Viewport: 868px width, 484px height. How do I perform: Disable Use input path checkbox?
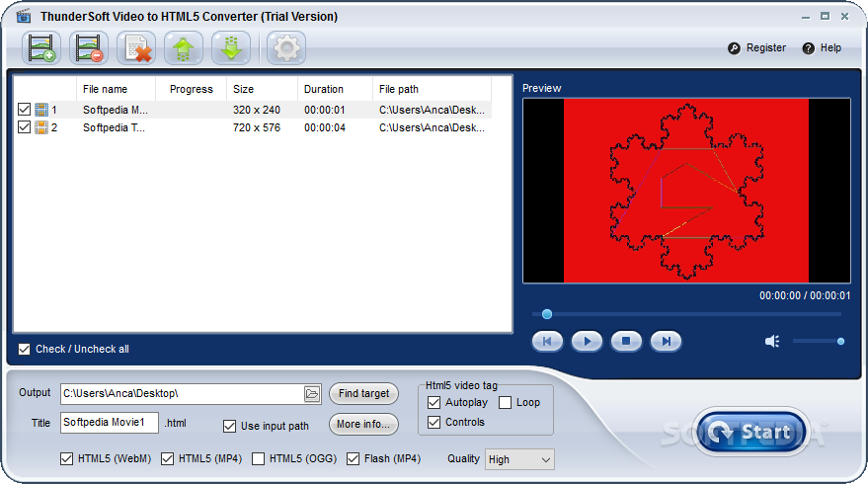[229, 426]
